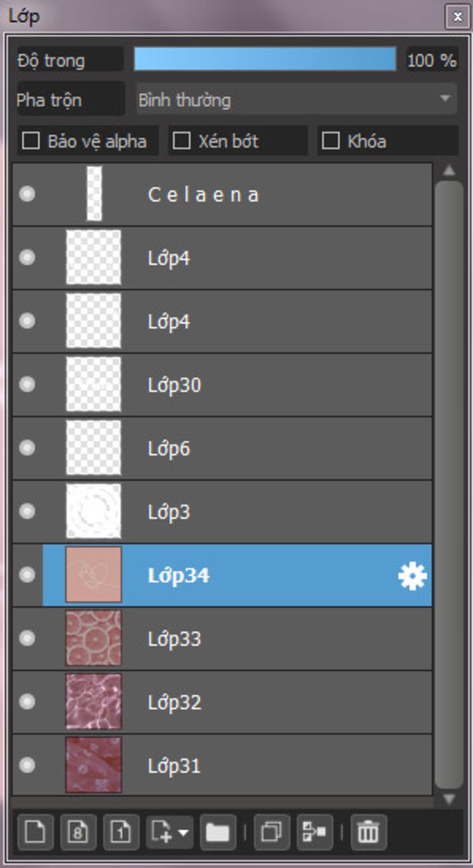
Task: Hide the Celaena layer
Action: [27, 194]
